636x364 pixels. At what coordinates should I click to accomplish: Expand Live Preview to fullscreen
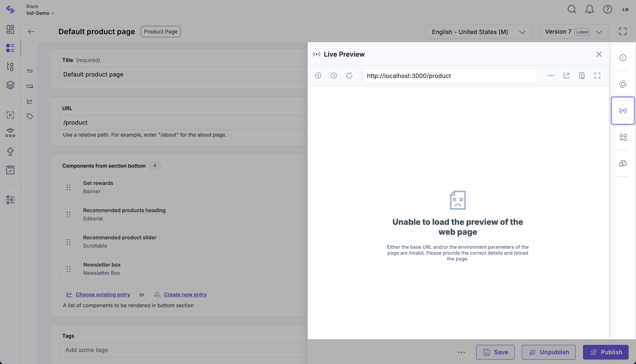[598, 76]
